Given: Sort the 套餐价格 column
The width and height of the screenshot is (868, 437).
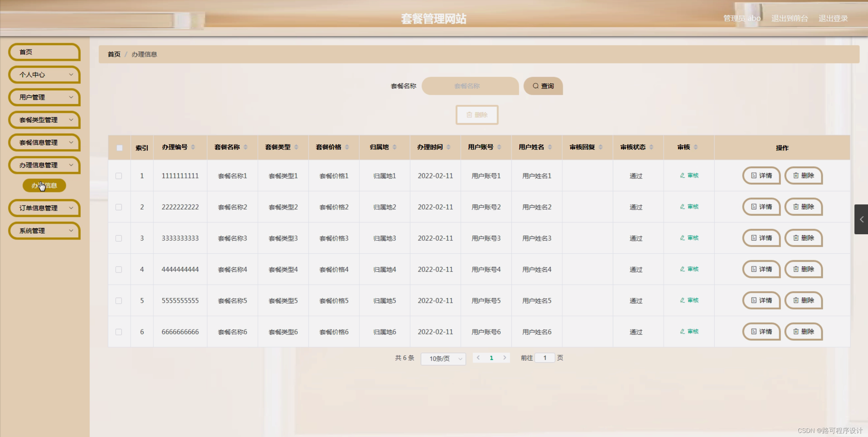Looking at the screenshot, I should pos(347,147).
